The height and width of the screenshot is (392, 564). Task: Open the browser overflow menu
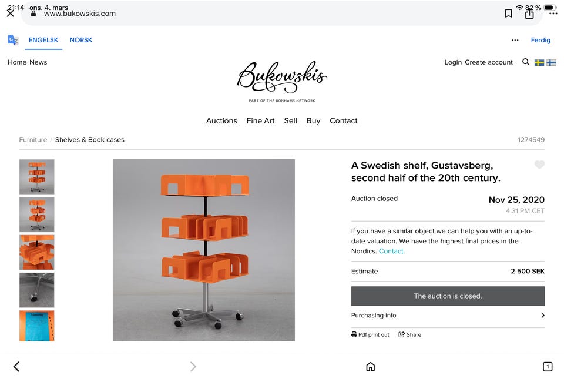(551, 12)
